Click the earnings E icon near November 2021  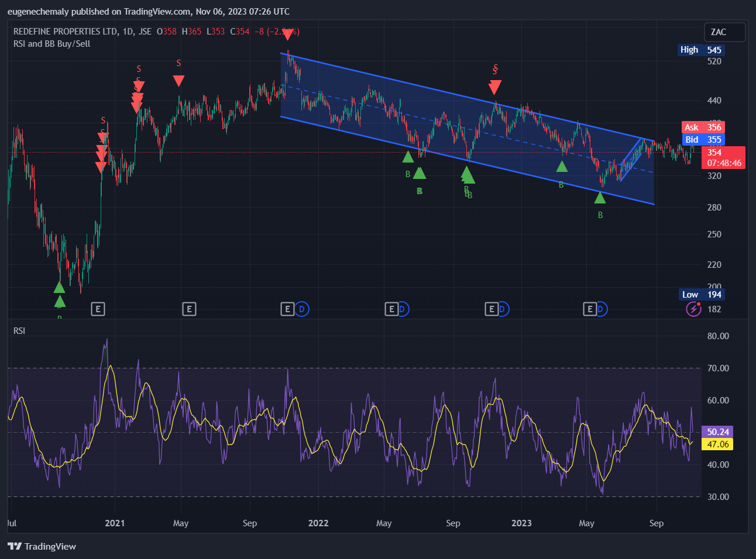287,309
